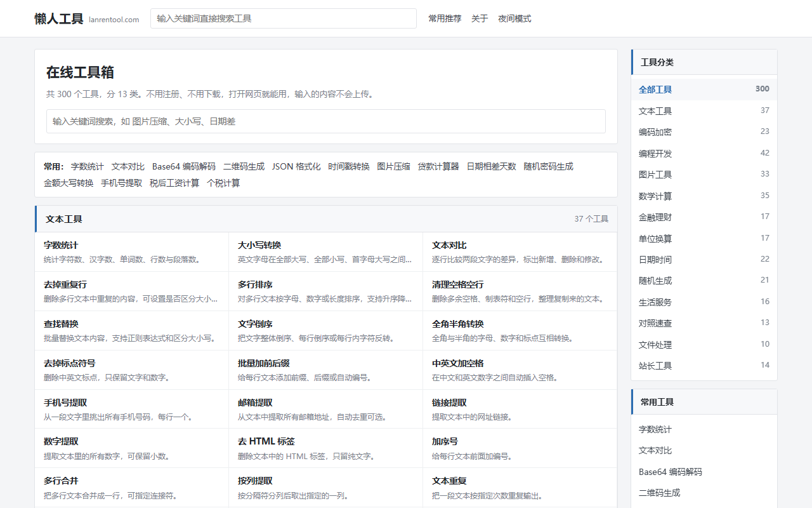The width and height of the screenshot is (812, 508).
Task: Select 全部工具 in the 工具分类 sidebar
Action: 704,90
